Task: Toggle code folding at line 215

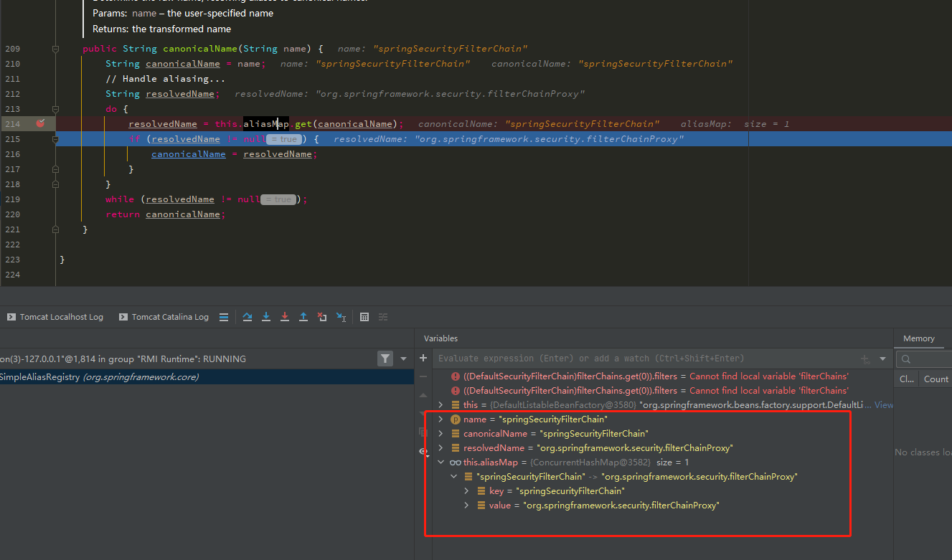Action: pos(55,139)
